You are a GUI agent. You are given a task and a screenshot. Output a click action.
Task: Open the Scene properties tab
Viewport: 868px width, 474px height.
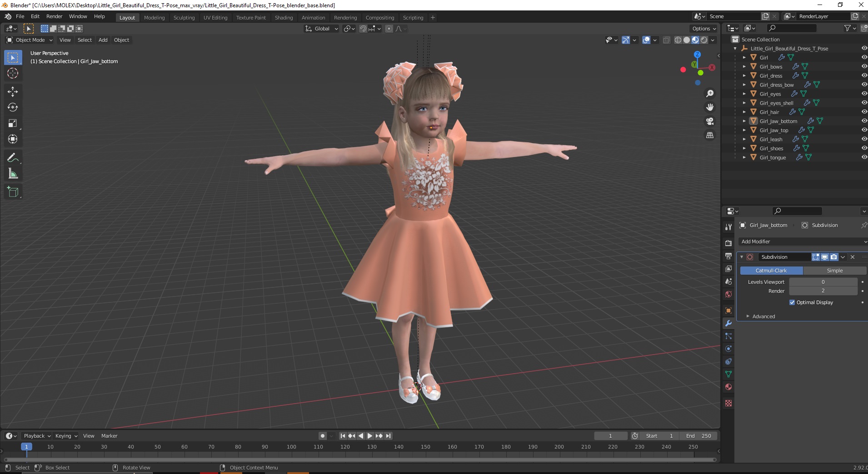pyautogui.click(x=728, y=281)
